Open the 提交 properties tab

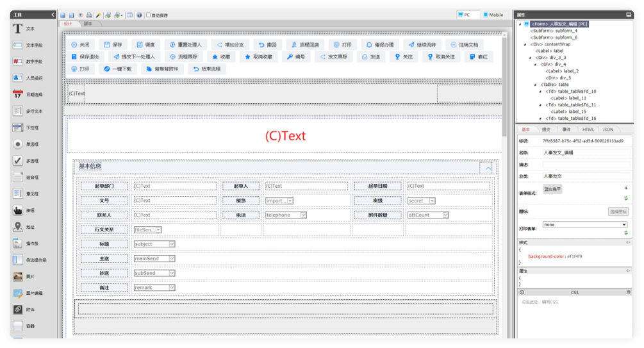click(x=546, y=129)
